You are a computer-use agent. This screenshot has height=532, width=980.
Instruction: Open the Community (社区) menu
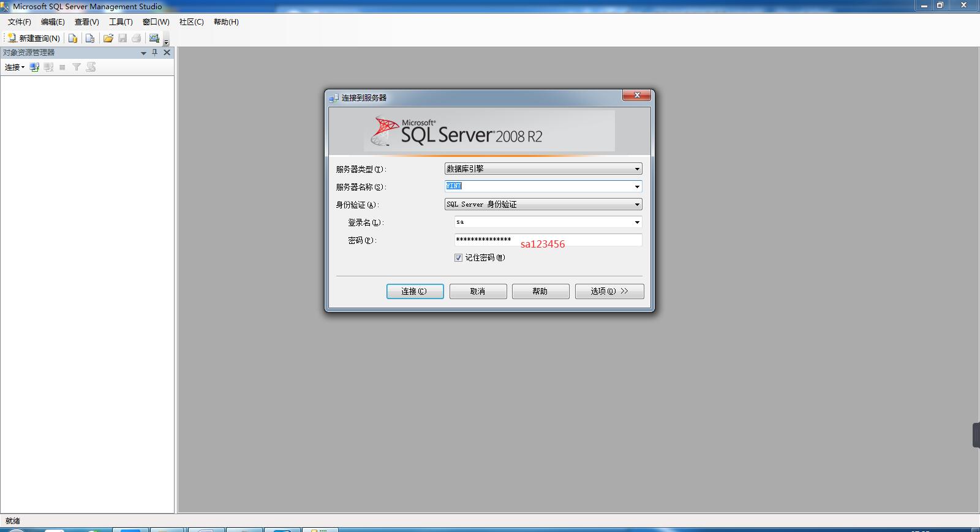click(191, 22)
